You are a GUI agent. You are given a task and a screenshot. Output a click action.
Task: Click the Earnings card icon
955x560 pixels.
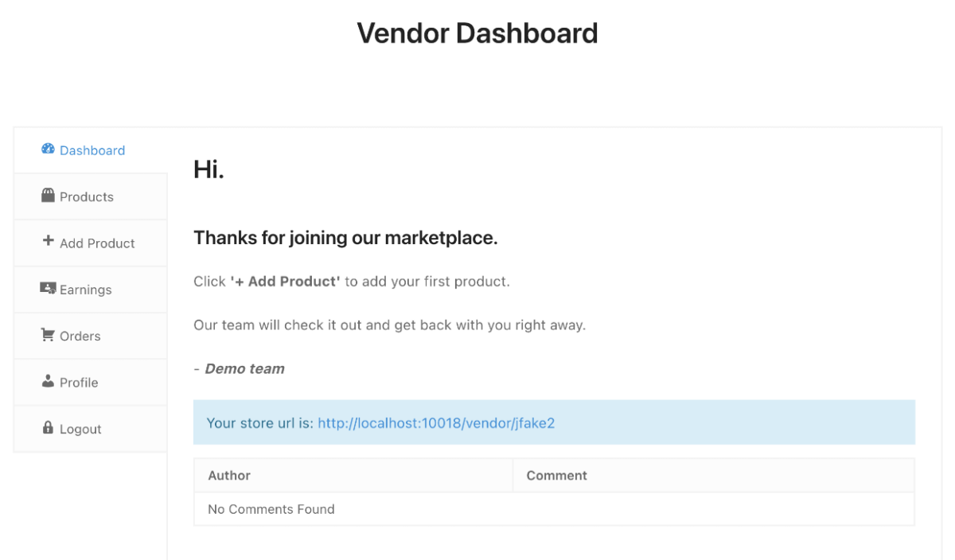(x=48, y=289)
